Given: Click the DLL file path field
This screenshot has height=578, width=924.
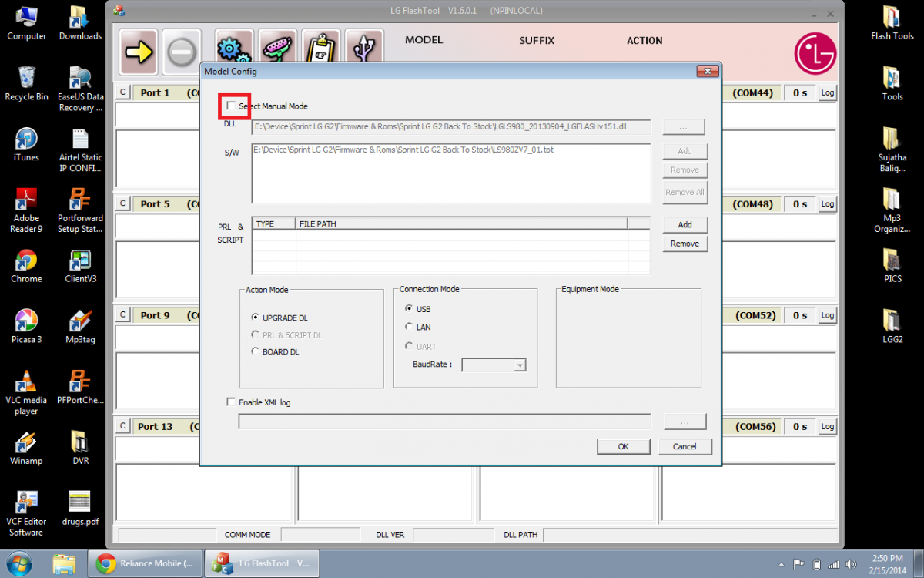Looking at the screenshot, I should point(451,127).
